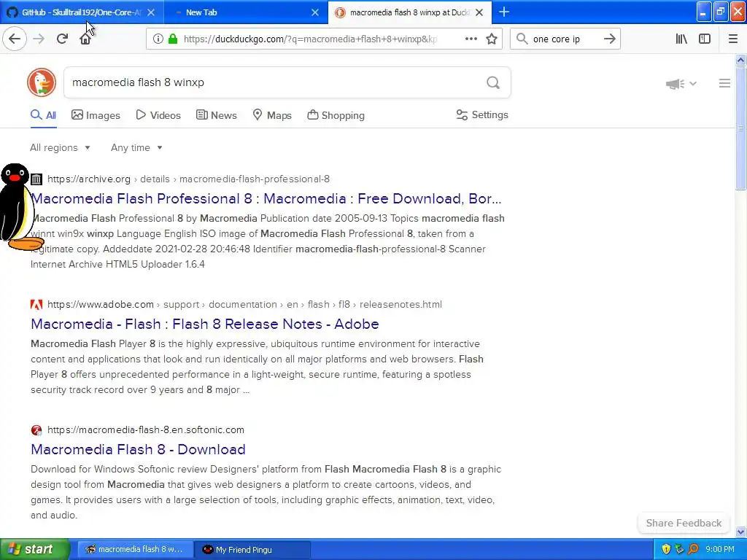747x560 pixels.
Task: Click the scrollbar down arrow
Action: (x=740, y=532)
